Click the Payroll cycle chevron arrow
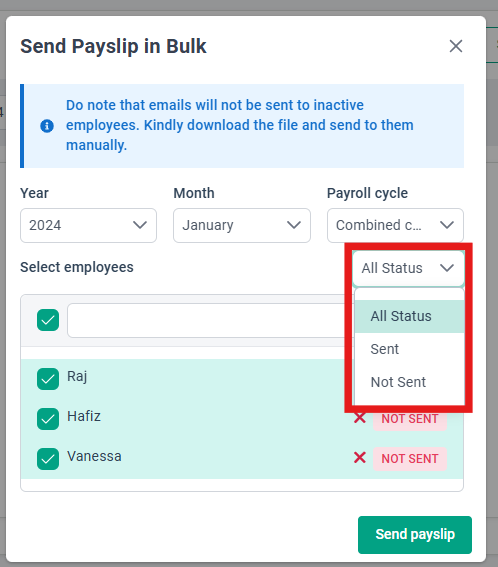Image resolution: width=498 pixels, height=567 pixels. pyautogui.click(x=447, y=225)
